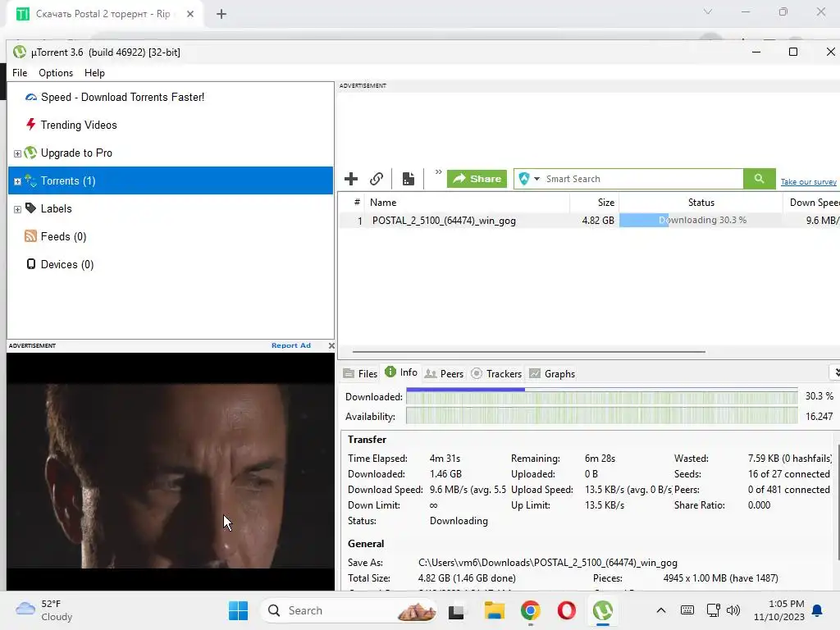
Task: Open the search provider shield dropdown
Action: pos(529,178)
